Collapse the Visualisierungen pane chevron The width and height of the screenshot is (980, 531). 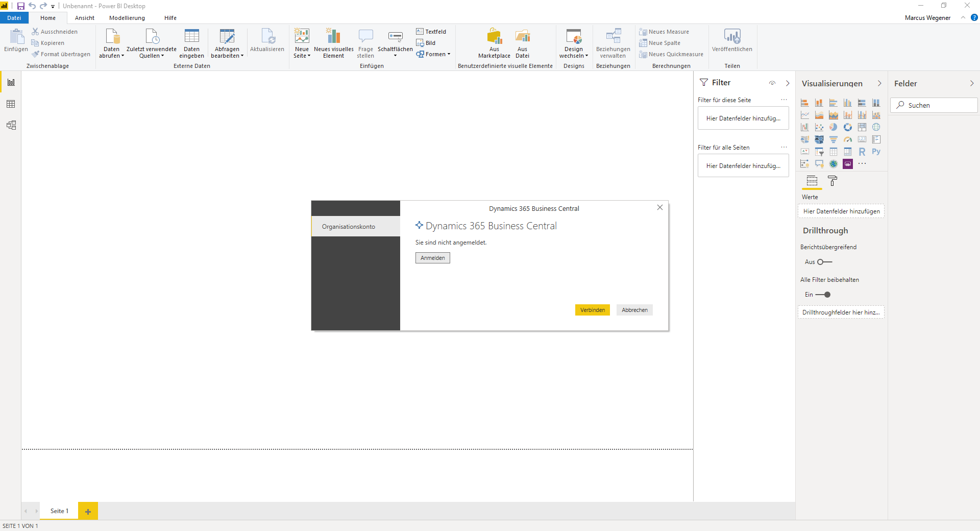[x=879, y=83]
